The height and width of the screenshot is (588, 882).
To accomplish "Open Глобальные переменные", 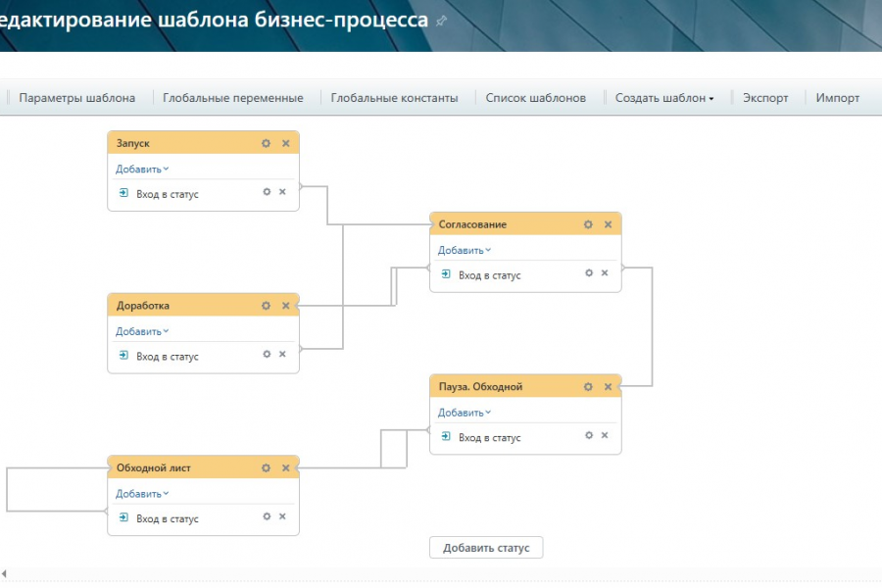I will point(233,98).
